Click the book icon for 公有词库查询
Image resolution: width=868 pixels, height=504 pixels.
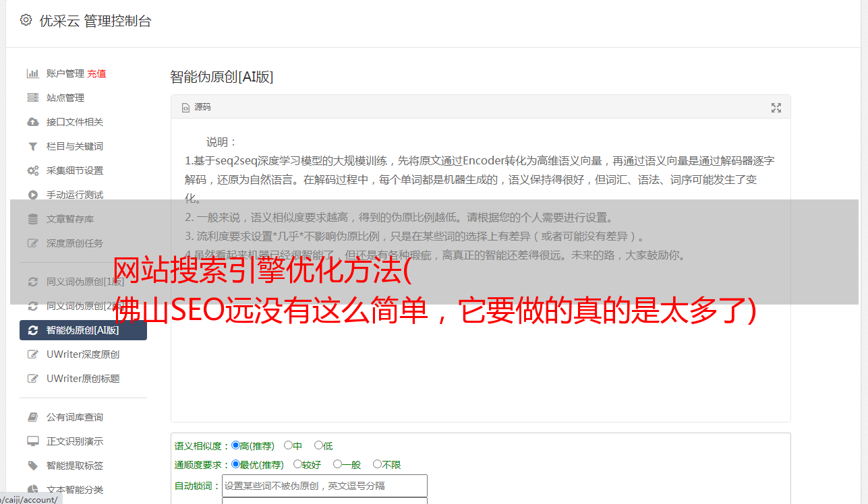(32, 417)
